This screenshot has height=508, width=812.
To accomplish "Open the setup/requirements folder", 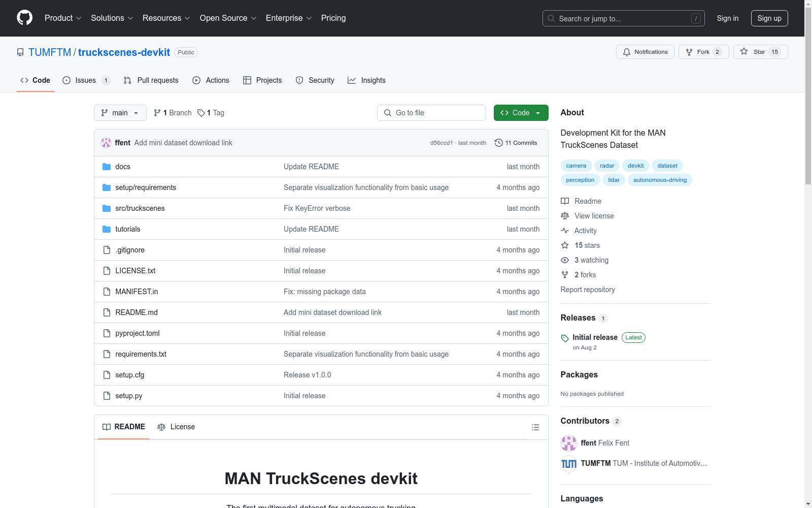I will tap(146, 187).
